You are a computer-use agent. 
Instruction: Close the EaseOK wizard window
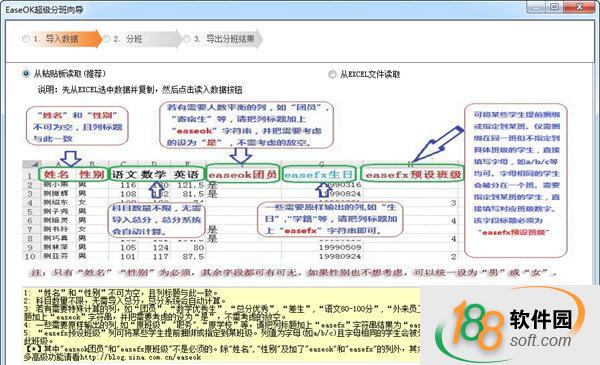point(579,7)
